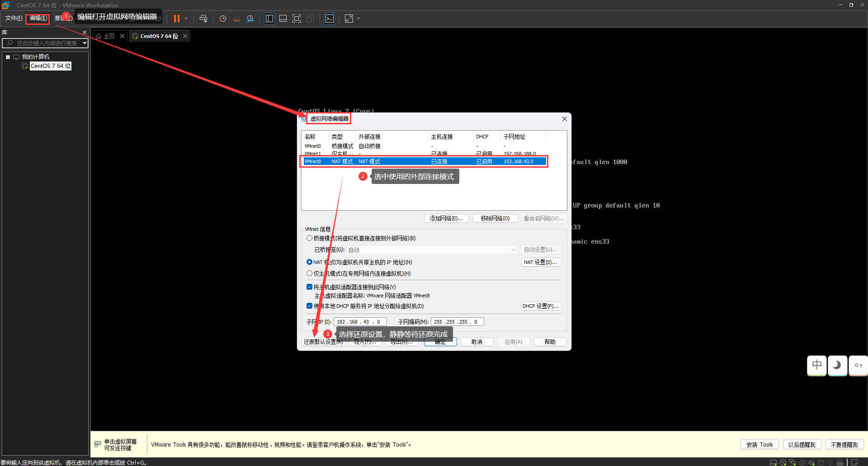Click 安装 Tools button
Viewport: 868px width, 466px height.
click(x=759, y=445)
